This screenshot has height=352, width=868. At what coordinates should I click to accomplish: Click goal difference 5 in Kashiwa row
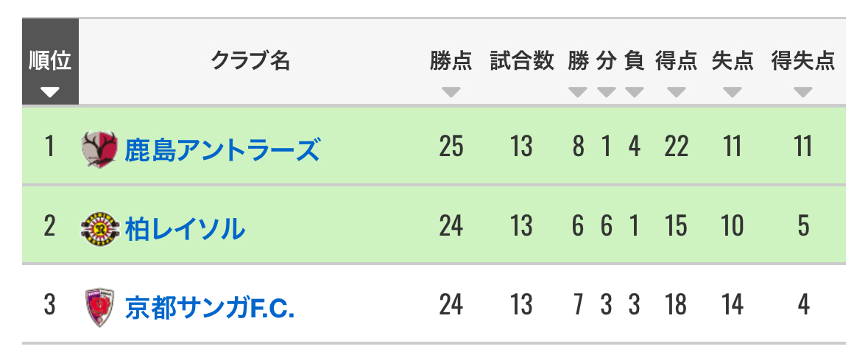click(x=803, y=226)
